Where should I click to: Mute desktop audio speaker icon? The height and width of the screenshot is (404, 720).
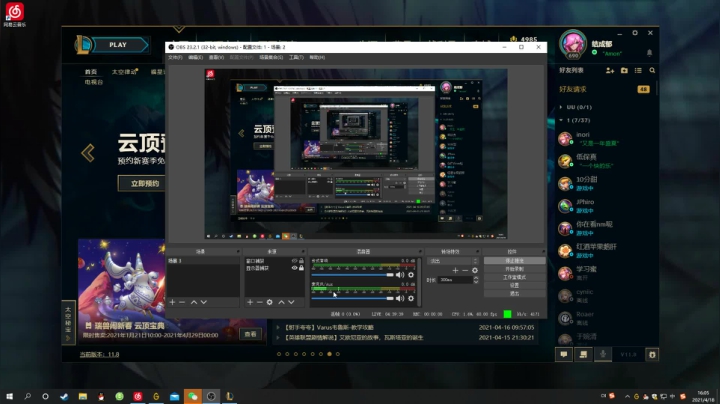[400, 275]
